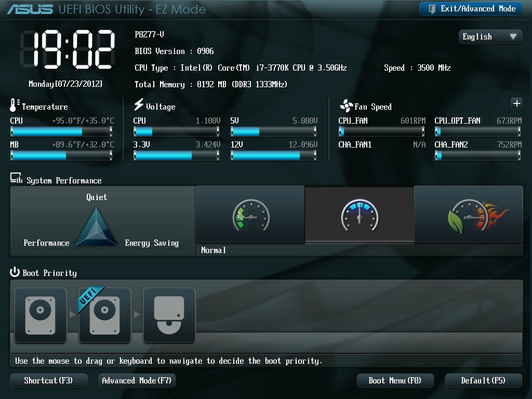This screenshot has width=532, height=399.
Task: Click the 19:02 clock display
Action: coord(67,49)
